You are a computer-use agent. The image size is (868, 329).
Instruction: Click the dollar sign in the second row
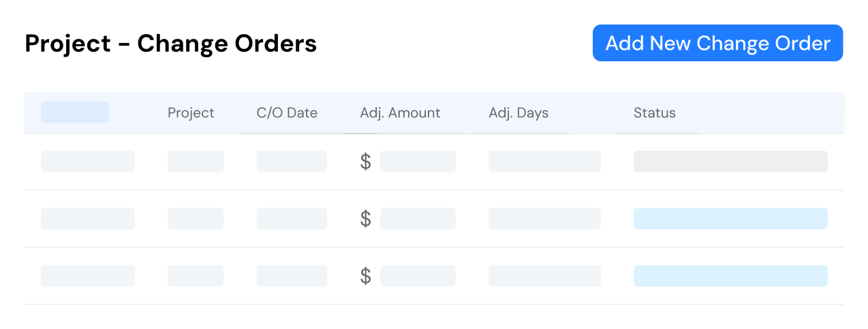(366, 219)
